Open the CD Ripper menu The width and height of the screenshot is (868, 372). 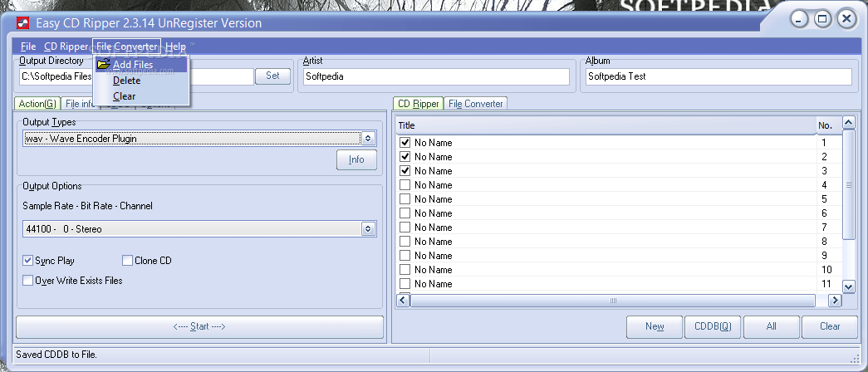pyautogui.click(x=66, y=46)
